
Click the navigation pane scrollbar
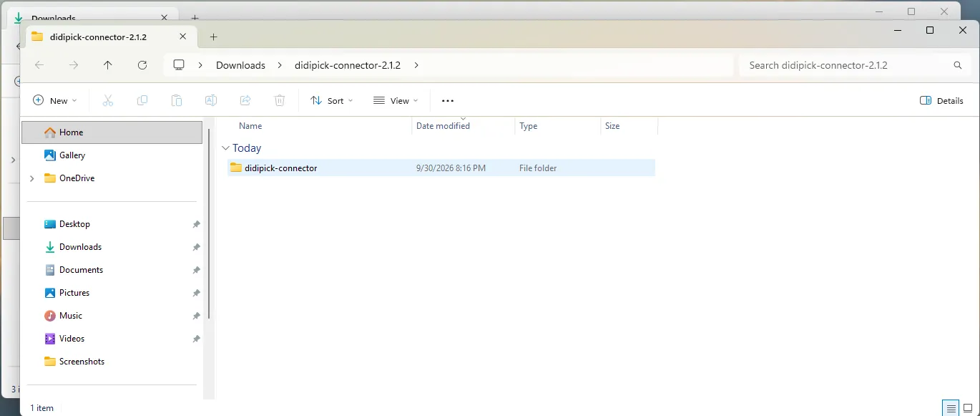[x=209, y=223]
